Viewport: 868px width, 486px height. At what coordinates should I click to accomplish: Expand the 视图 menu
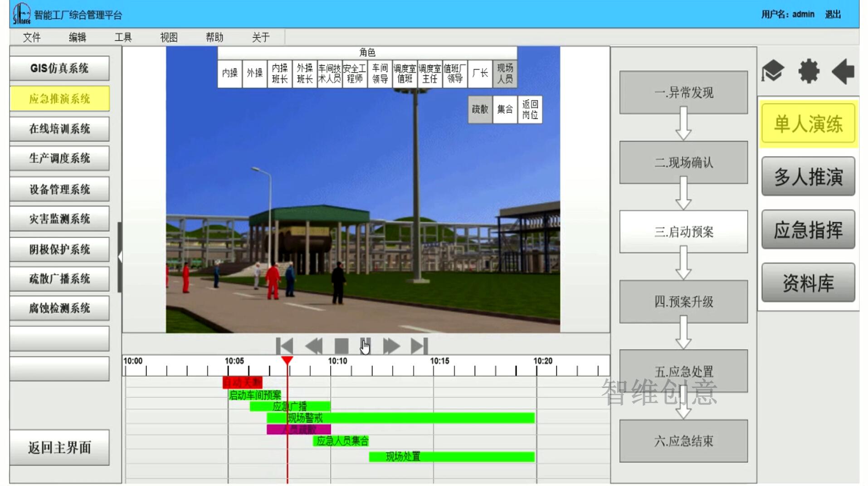(x=169, y=37)
